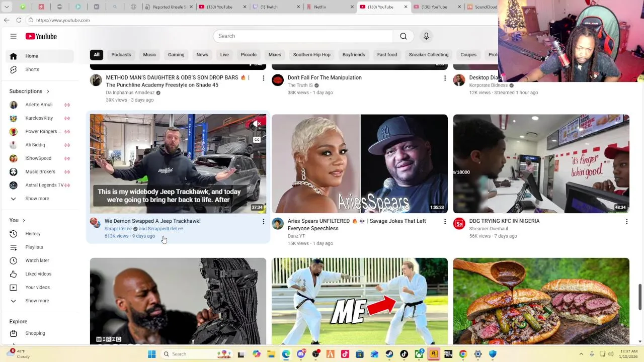
Task: Select the Fast food filter chip
Action: pos(387,55)
